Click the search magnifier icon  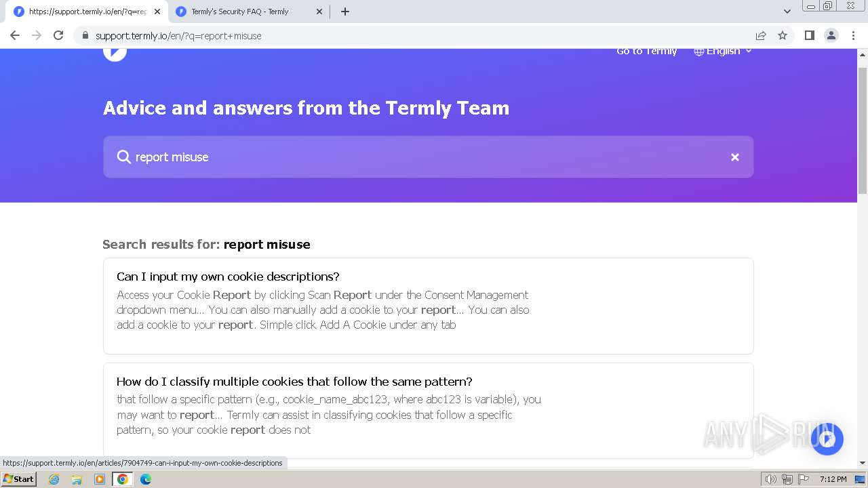[x=123, y=157]
